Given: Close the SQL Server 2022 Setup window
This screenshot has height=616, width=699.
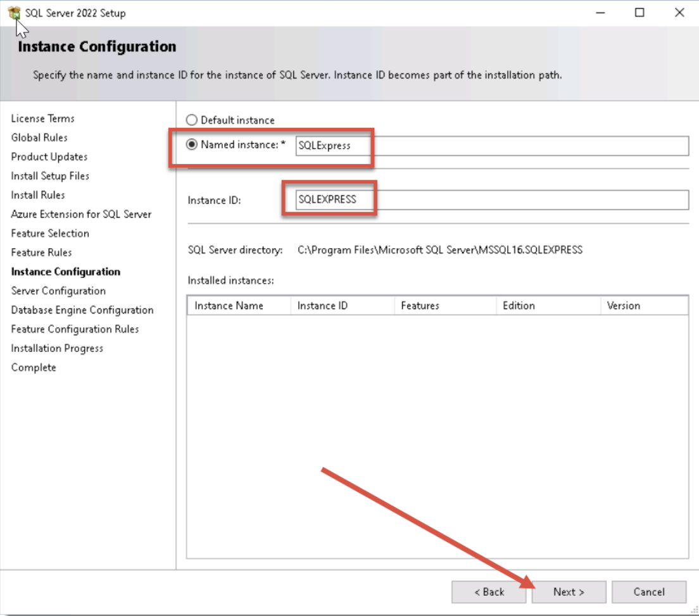Looking at the screenshot, I should pyautogui.click(x=679, y=13).
